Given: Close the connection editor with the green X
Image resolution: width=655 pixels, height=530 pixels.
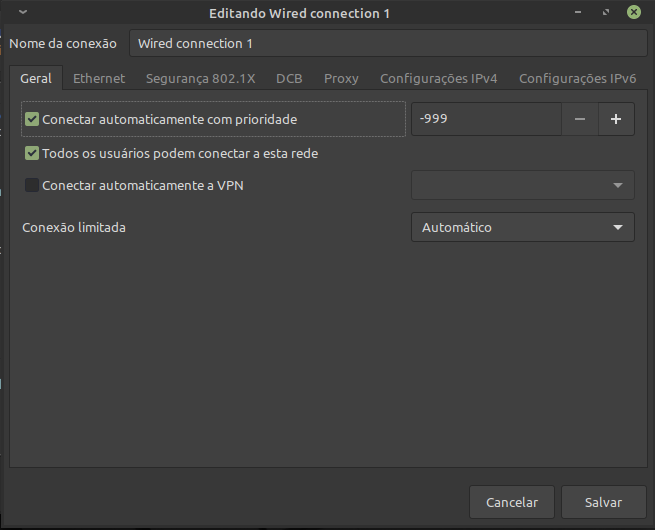Looking at the screenshot, I should tap(634, 13).
